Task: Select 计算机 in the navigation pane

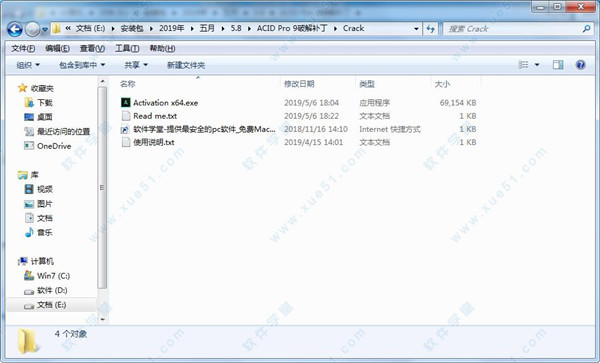Action: click(42, 262)
